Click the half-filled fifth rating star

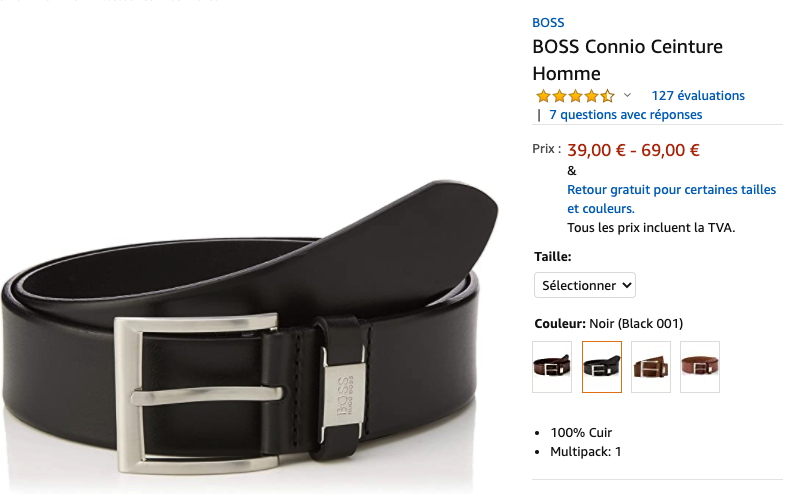tap(607, 96)
